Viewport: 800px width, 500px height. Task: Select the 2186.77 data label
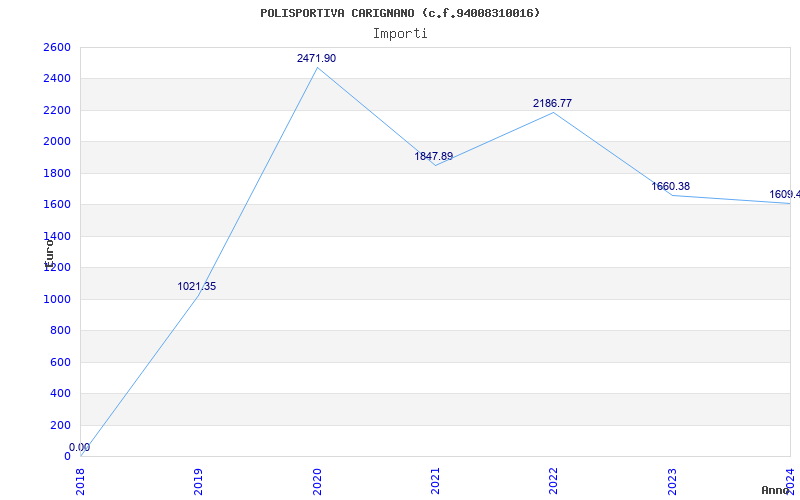[x=552, y=104]
